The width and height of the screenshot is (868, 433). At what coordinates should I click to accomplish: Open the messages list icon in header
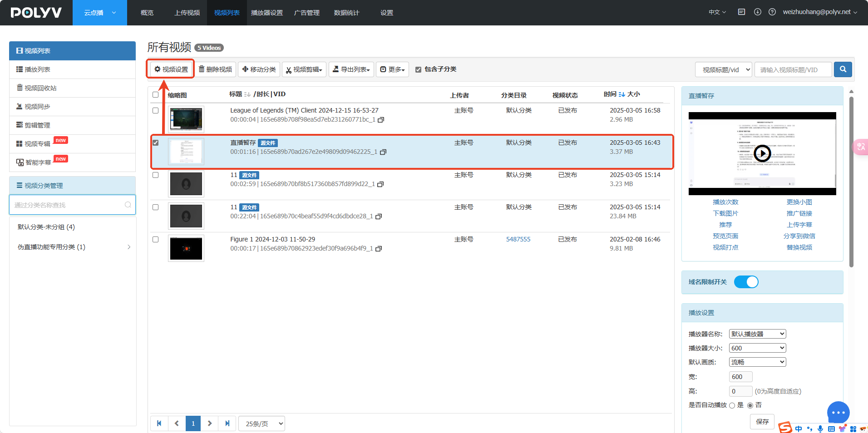pyautogui.click(x=741, y=12)
